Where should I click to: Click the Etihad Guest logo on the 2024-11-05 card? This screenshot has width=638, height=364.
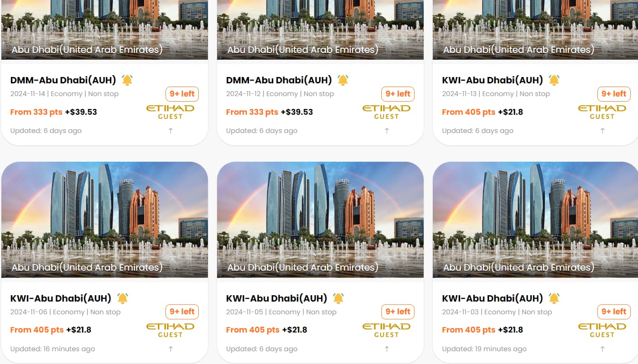[x=386, y=330]
